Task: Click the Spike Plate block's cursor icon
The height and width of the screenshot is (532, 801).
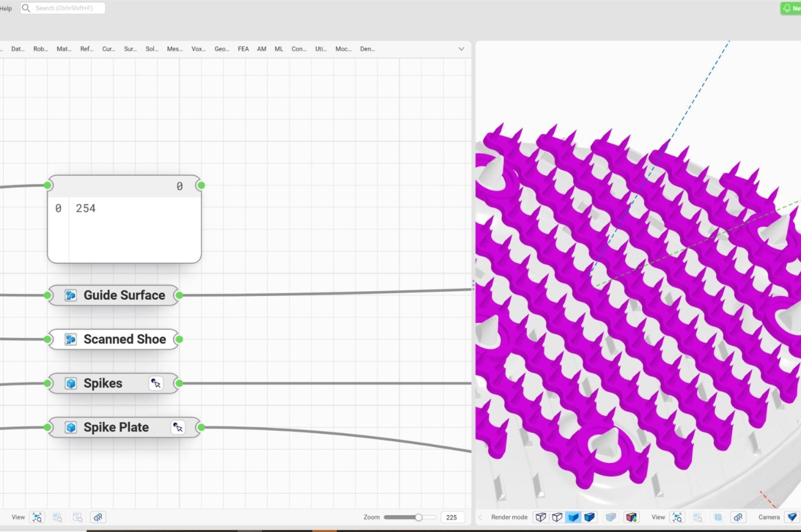Action: click(178, 427)
